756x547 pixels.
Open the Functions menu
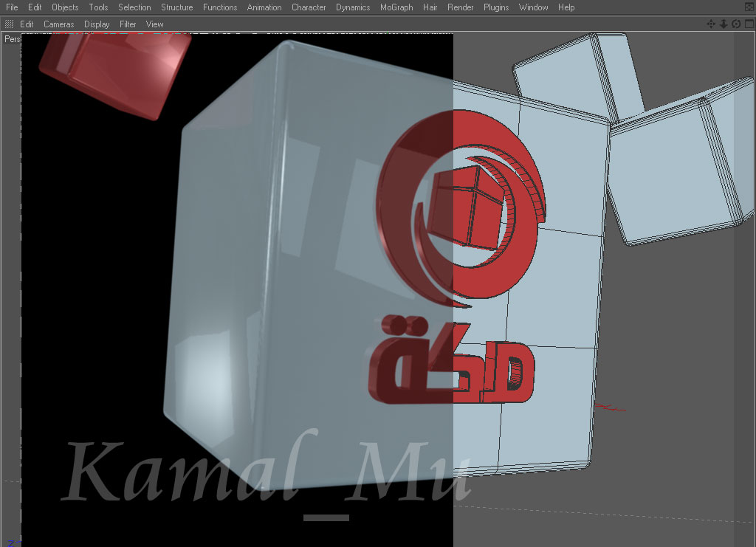(x=220, y=7)
